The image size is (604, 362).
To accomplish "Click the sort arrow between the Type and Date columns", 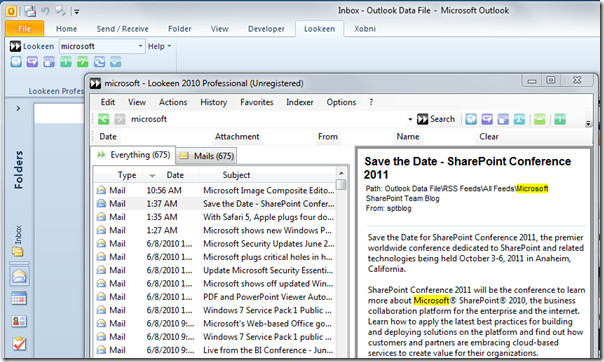I will coord(152,176).
